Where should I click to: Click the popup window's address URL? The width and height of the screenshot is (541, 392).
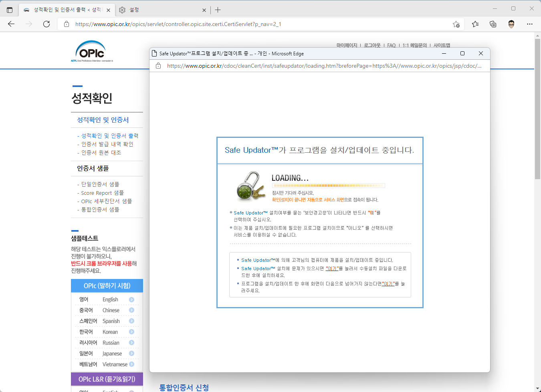point(324,66)
